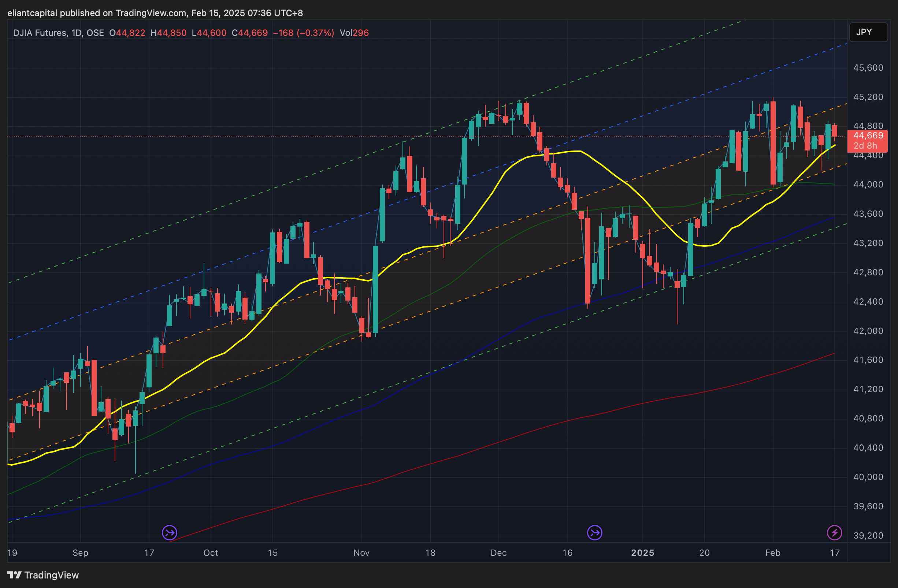Click the opening value O44,822 in legend
The height and width of the screenshot is (588, 898).
pos(127,33)
